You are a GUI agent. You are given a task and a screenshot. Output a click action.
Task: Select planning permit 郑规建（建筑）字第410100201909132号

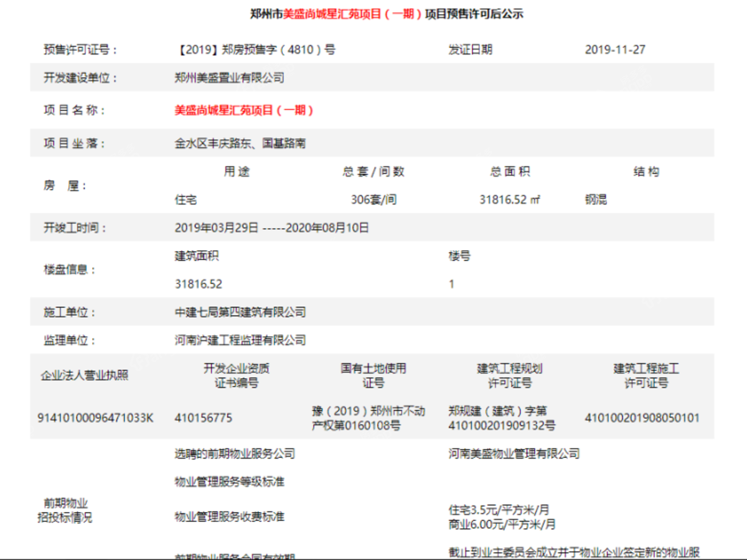[502, 419]
